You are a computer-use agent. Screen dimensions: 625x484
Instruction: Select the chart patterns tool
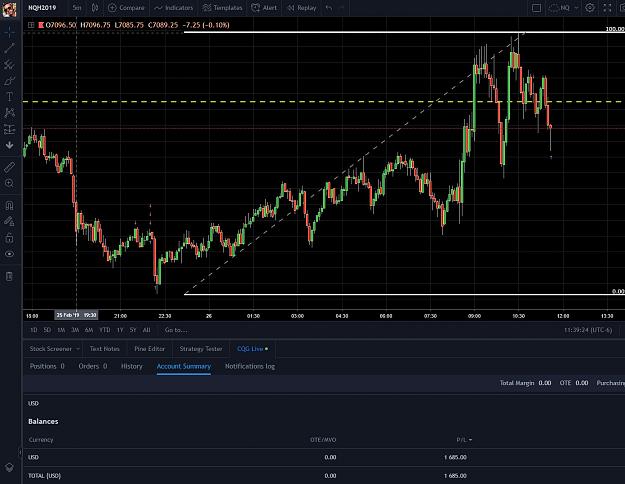coord(10,113)
